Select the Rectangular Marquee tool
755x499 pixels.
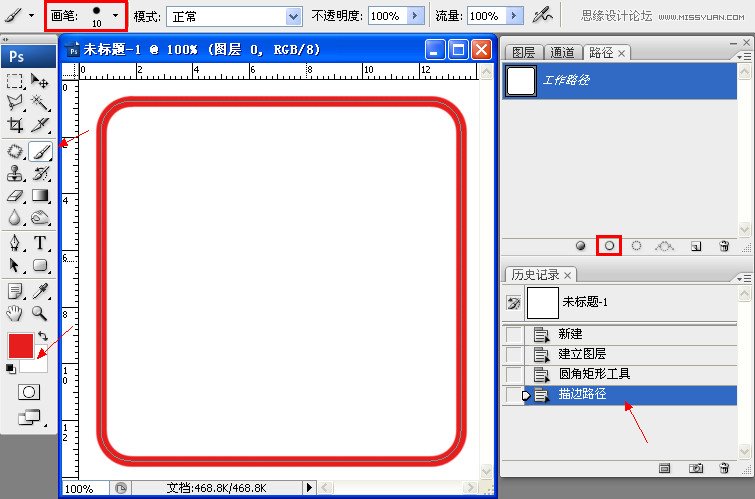point(15,80)
